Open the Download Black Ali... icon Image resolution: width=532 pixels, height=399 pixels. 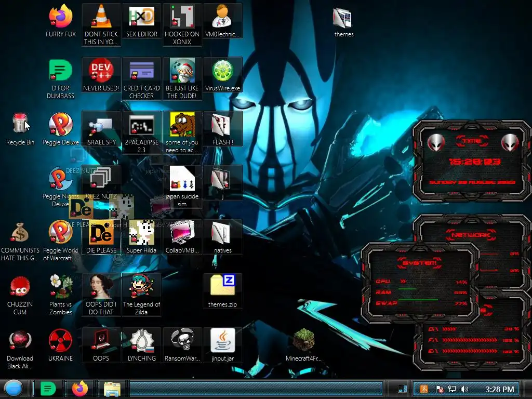(x=20, y=340)
